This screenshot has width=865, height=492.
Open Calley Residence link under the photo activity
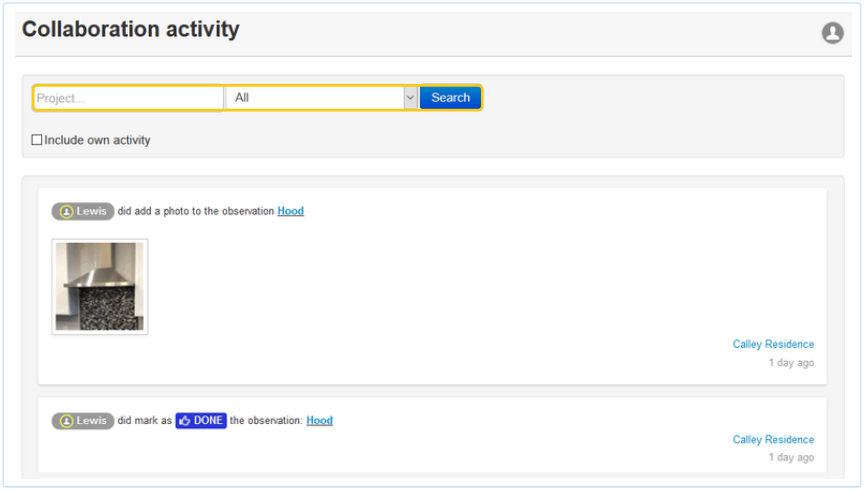[x=773, y=345]
